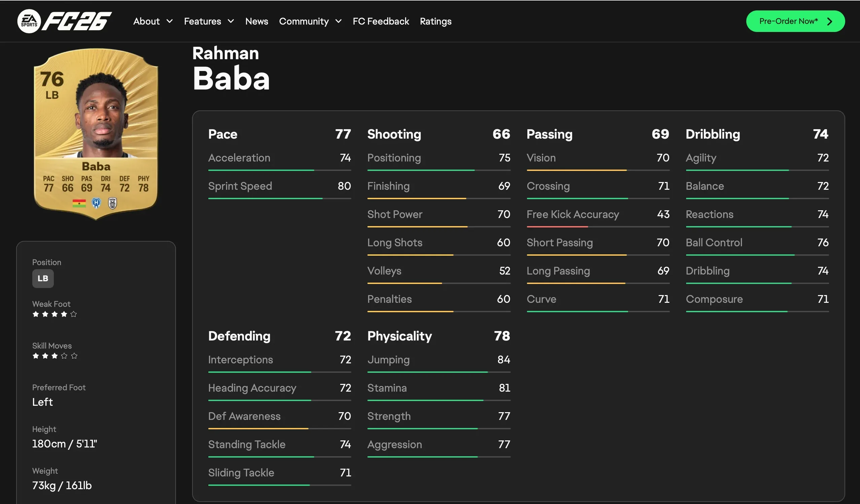The image size is (860, 504).
Task: Go to the Ratings section
Action: [435, 22]
